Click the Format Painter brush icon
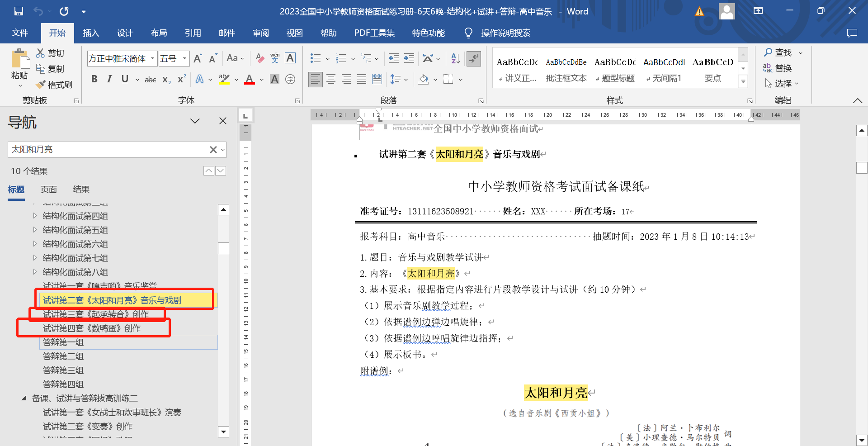 coord(41,85)
